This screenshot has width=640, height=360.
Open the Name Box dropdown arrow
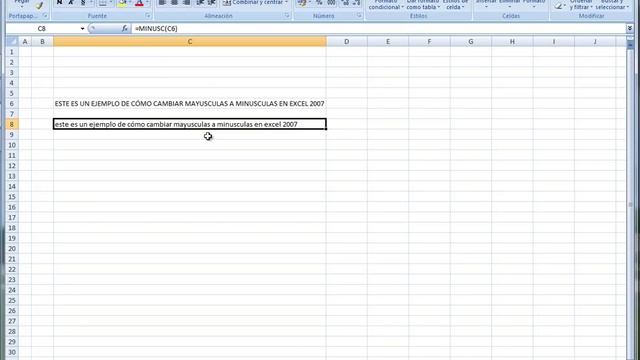click(x=82, y=29)
